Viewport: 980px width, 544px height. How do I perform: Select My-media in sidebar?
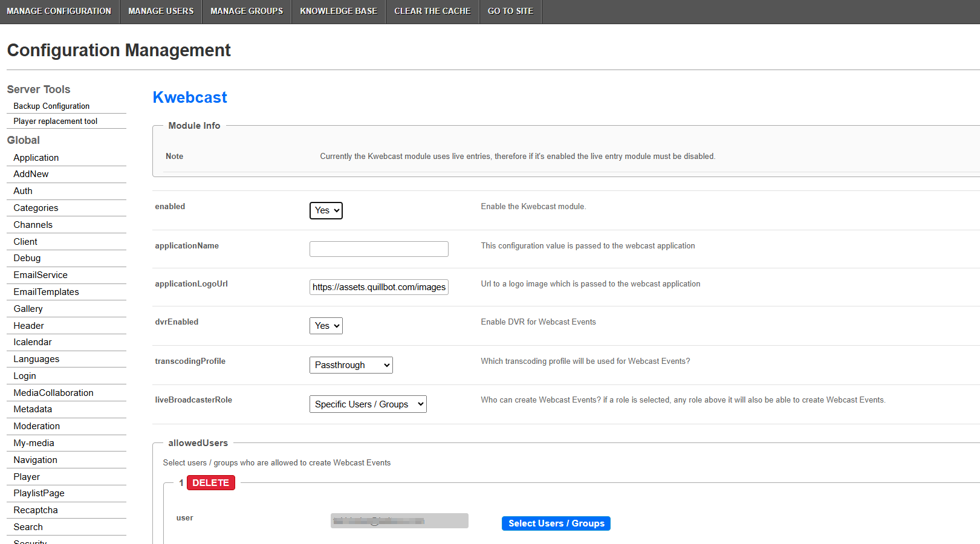[x=34, y=443]
